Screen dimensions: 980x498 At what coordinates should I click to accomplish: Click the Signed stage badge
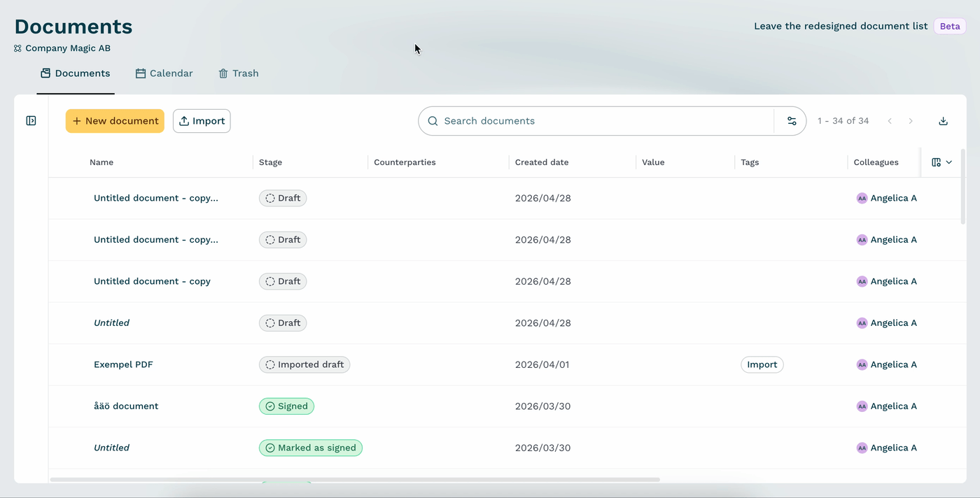click(x=286, y=406)
